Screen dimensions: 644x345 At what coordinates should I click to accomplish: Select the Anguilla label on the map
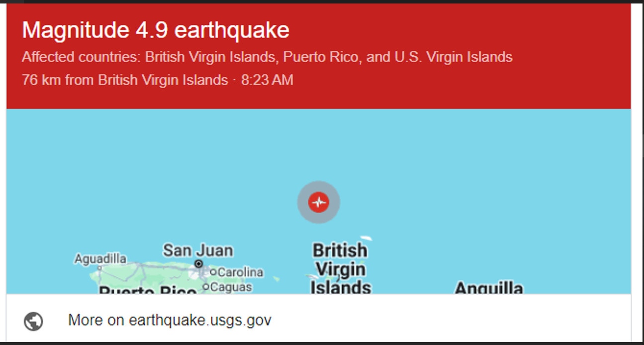pos(489,288)
